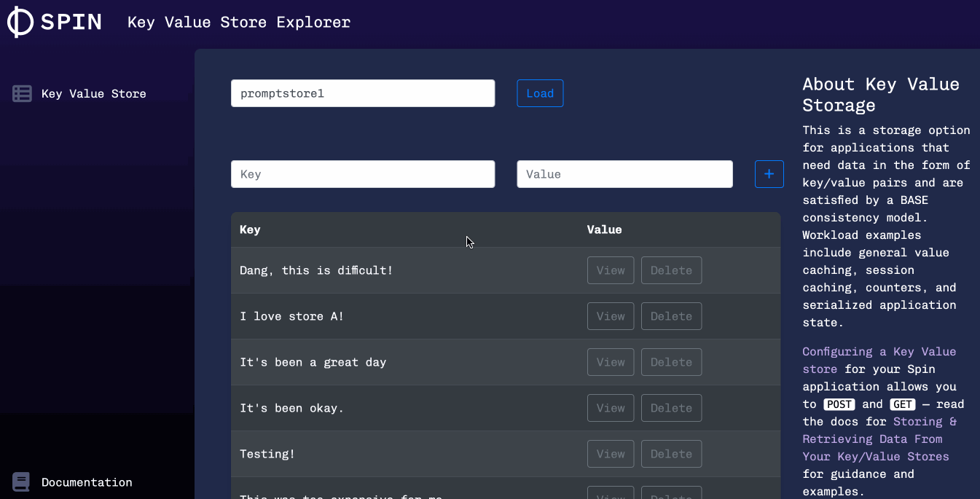Click the Value input field
The width and height of the screenshot is (980, 499).
[x=624, y=174]
